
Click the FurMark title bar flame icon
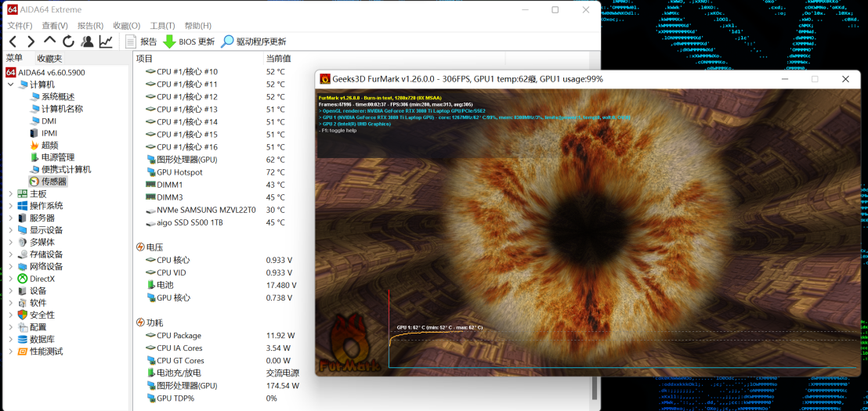tap(326, 79)
